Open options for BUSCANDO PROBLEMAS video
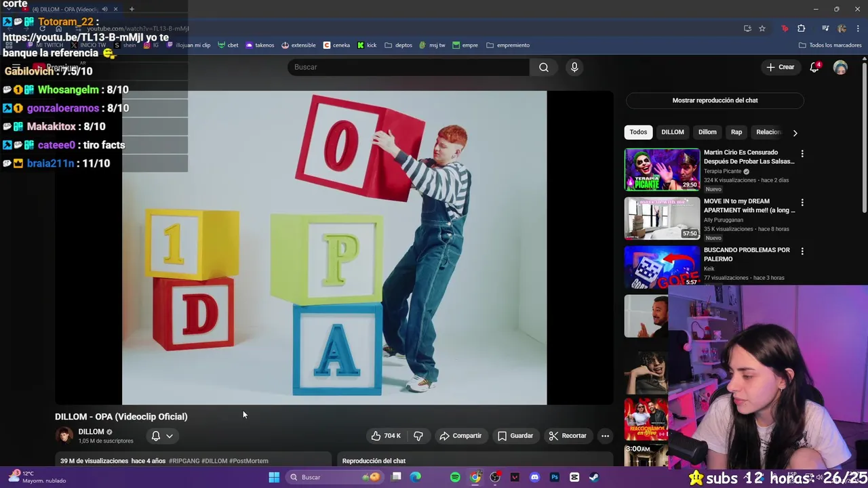868x488 pixels. (x=802, y=251)
